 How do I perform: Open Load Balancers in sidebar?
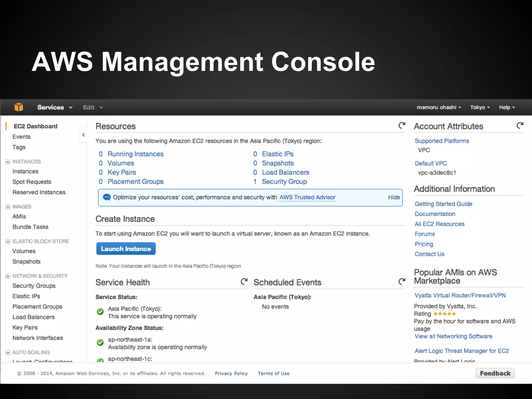click(x=34, y=317)
